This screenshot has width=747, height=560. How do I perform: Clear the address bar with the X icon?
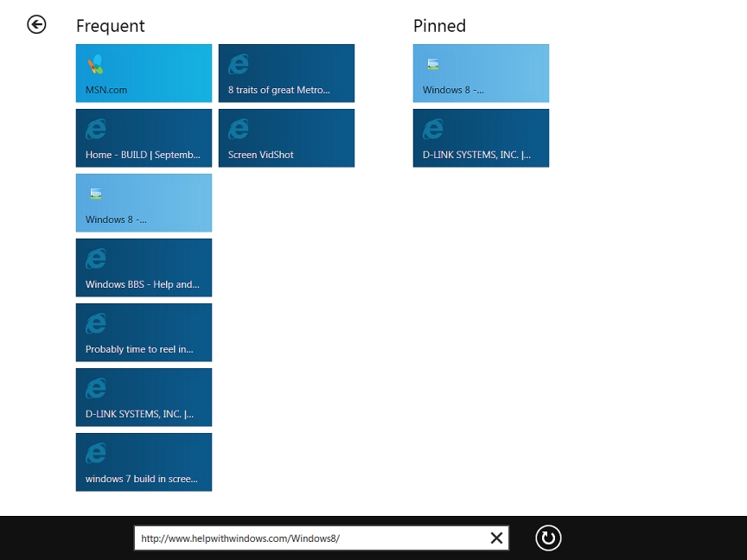pyautogui.click(x=496, y=538)
